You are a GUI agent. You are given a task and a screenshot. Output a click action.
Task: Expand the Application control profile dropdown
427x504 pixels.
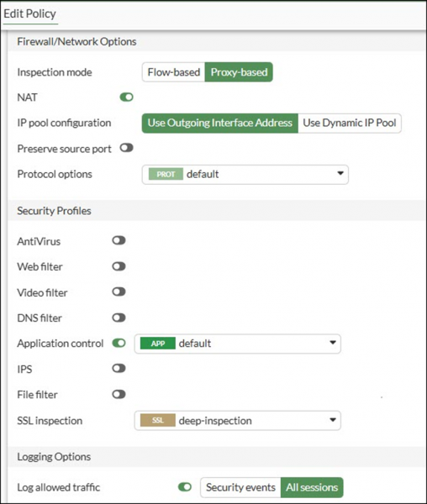[x=237, y=344]
